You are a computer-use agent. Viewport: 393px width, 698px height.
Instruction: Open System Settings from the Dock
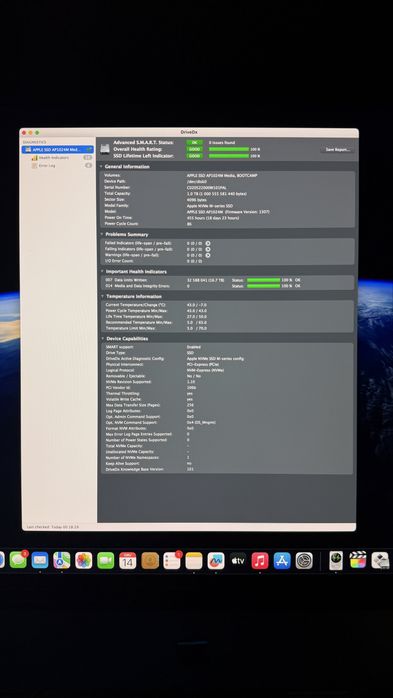pyautogui.click(x=304, y=560)
